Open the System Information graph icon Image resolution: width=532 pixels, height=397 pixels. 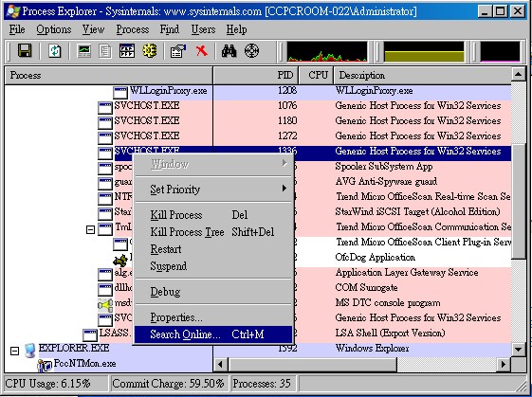pos(84,51)
